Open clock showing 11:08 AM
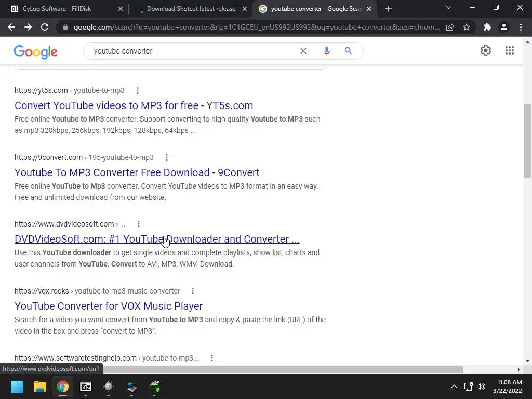This screenshot has width=532, height=399. click(x=507, y=387)
